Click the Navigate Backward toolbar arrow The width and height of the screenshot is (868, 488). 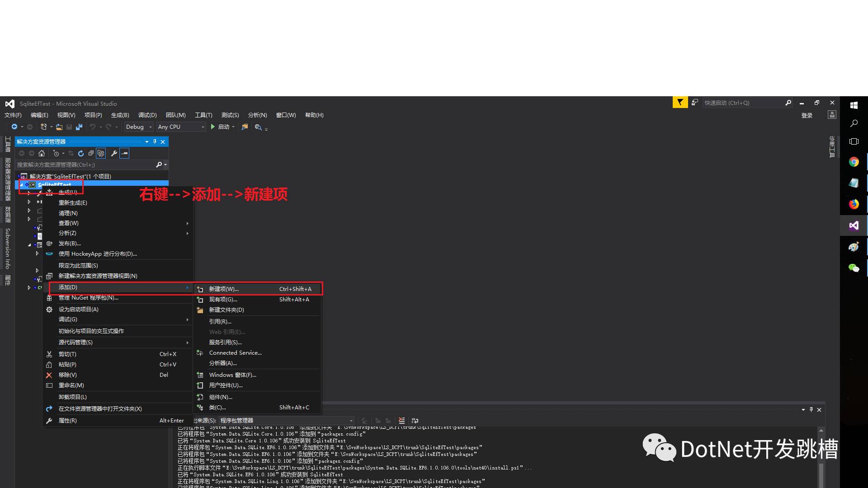click(x=14, y=127)
